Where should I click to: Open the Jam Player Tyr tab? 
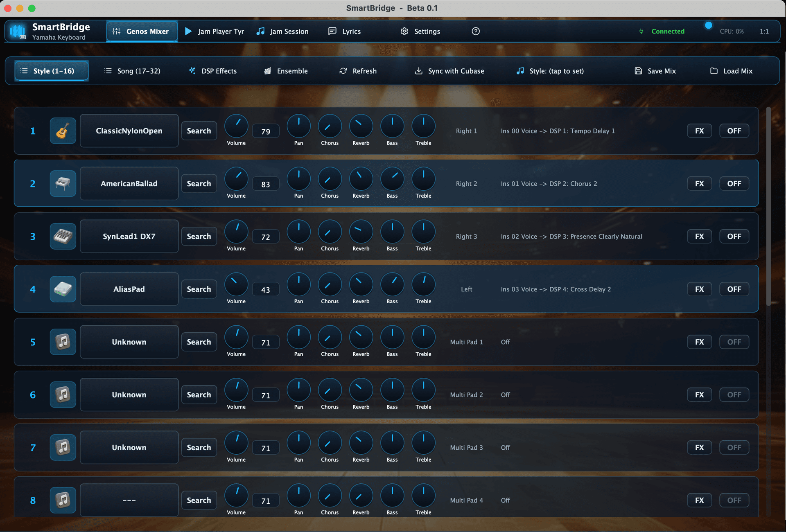coord(215,32)
